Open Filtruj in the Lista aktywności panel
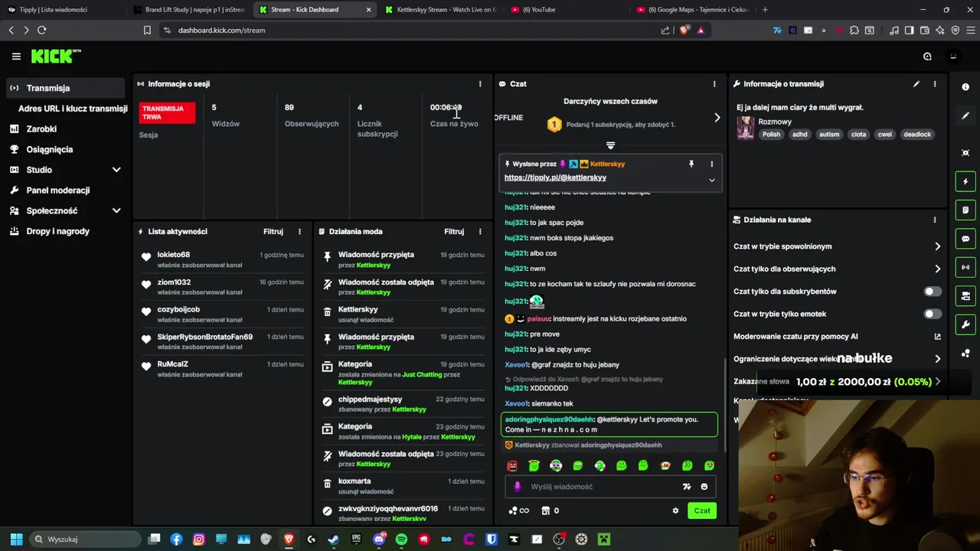The width and height of the screenshot is (980, 551). [x=273, y=231]
